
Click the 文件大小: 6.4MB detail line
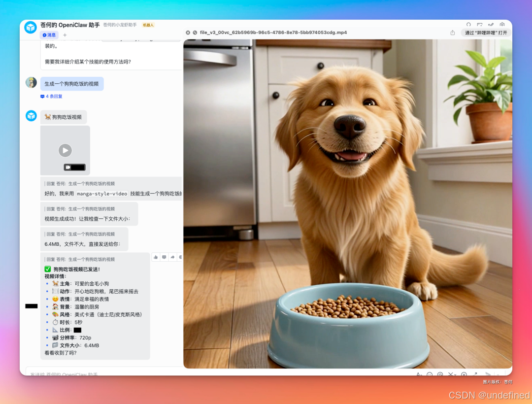click(76, 345)
